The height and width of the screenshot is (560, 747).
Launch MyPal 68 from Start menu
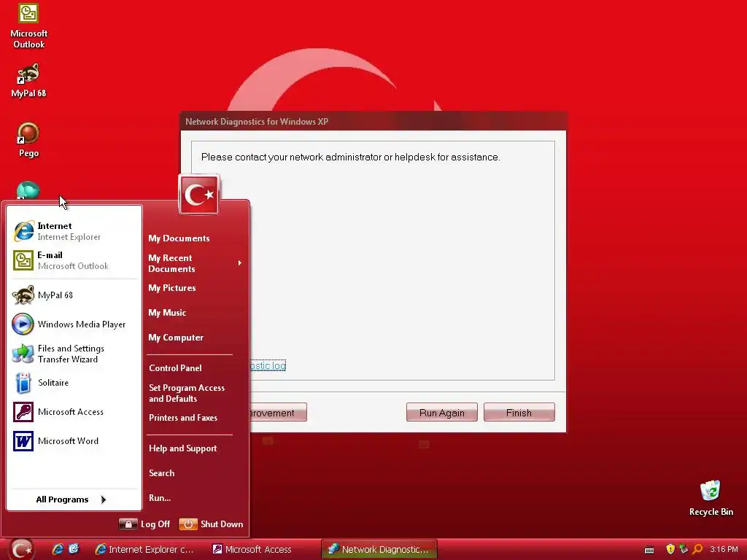[x=74, y=295]
